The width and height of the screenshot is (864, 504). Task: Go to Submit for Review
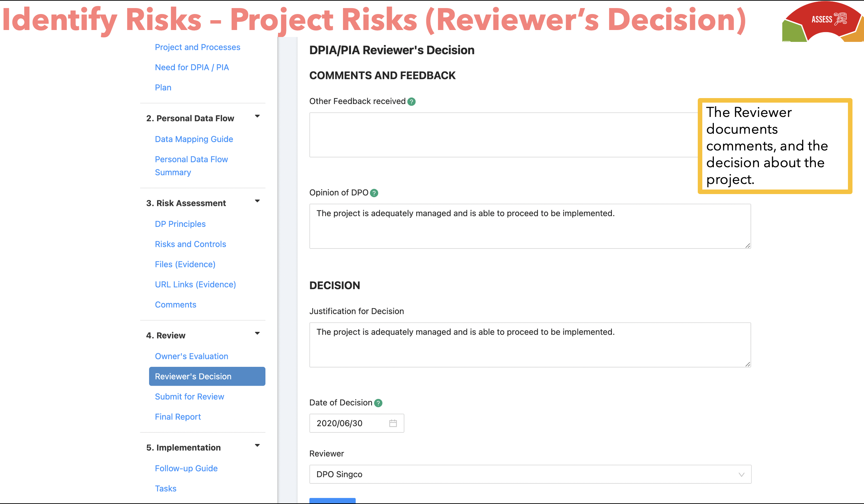point(189,396)
